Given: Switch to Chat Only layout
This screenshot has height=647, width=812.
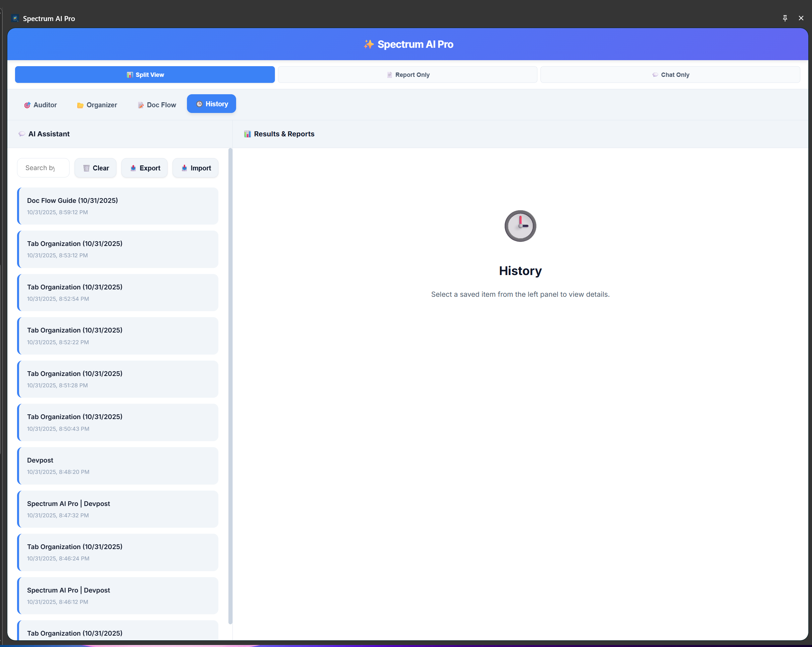Looking at the screenshot, I should (670, 75).
